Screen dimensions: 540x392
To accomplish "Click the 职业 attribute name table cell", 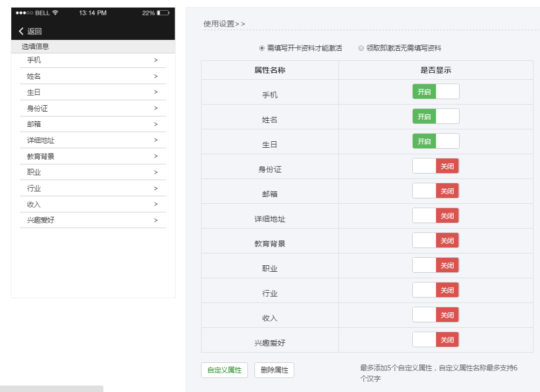I will (x=270, y=266).
